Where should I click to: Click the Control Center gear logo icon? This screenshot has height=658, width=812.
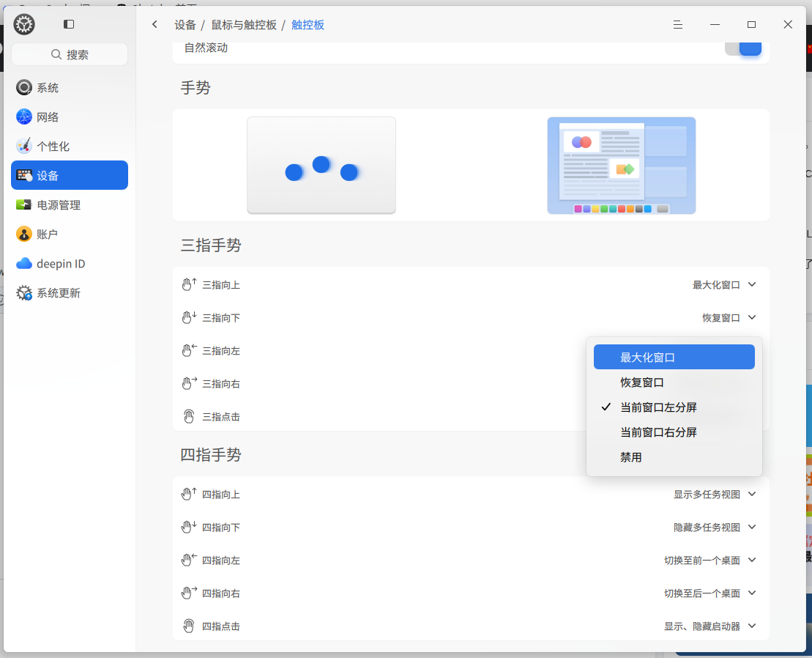[24, 24]
